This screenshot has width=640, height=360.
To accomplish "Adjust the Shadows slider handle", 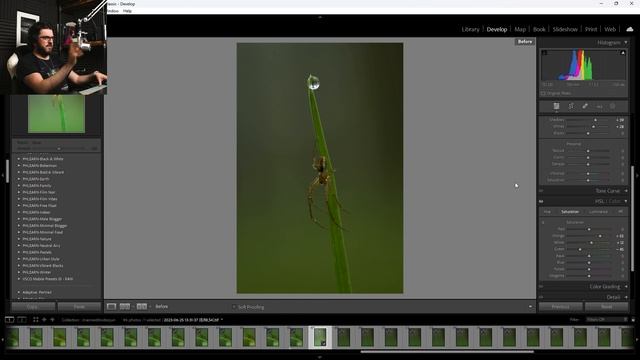I will 596,120.
